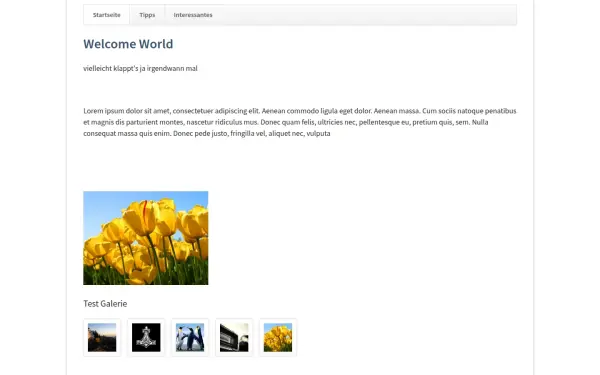Click the text "vielleicht klappt's ja irgendwann mal"
Screen dimensions: 600x375
pos(140,68)
